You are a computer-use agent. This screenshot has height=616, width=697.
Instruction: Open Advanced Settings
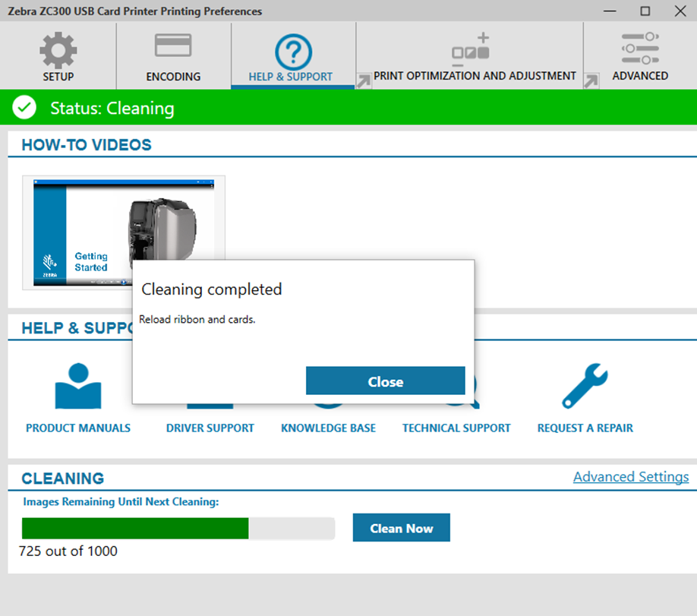click(x=630, y=476)
